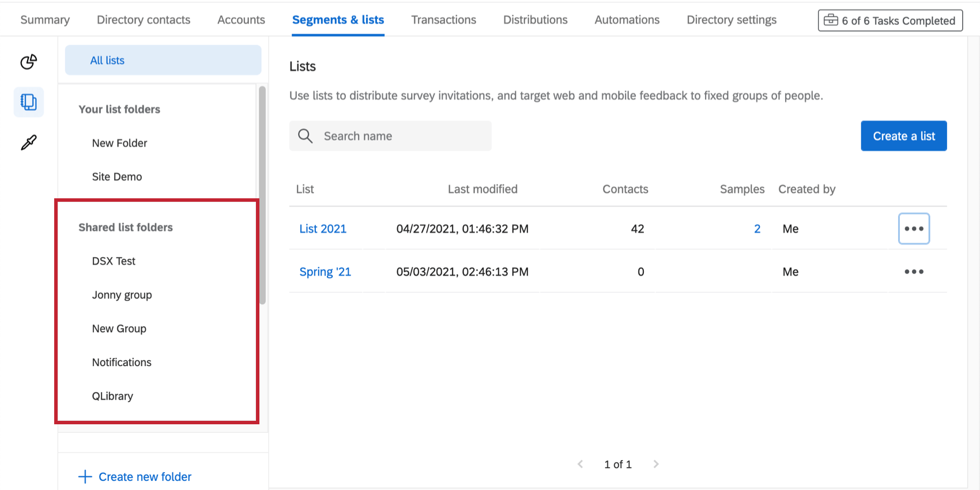Open the Jonny group shared folder
This screenshot has width=980, height=490.
pos(122,295)
